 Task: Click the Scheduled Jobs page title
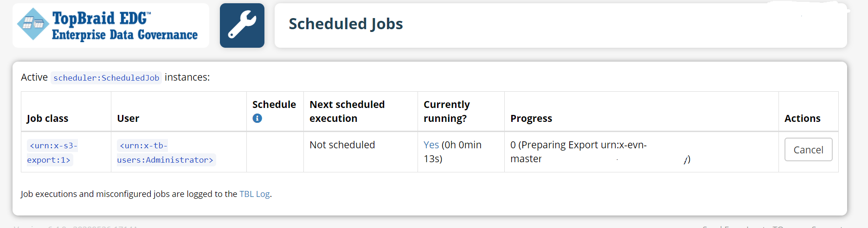[346, 24]
